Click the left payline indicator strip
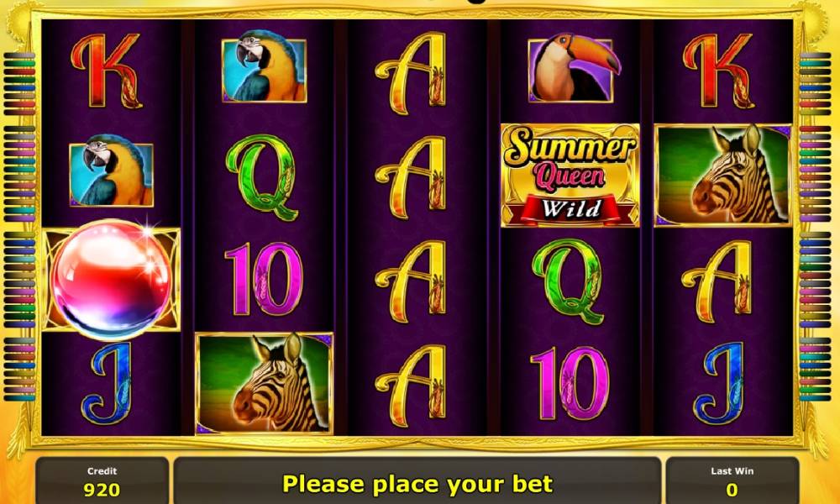 pyautogui.click(x=20, y=226)
